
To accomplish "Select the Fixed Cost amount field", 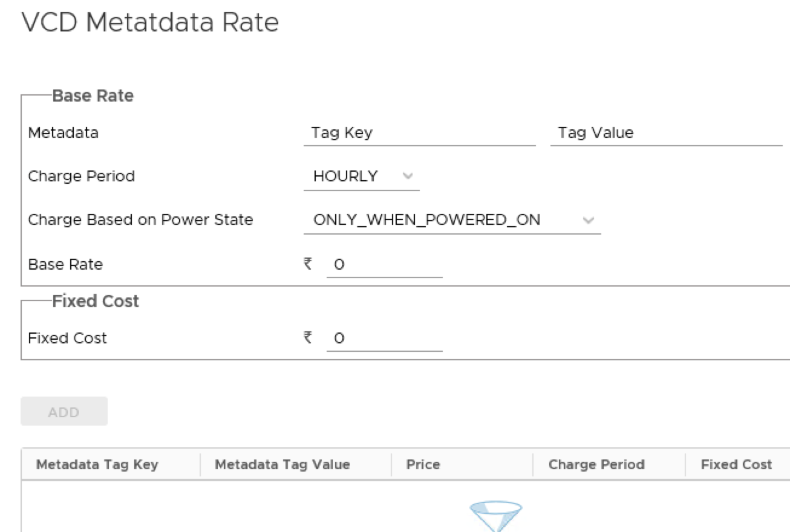I will click(384, 339).
